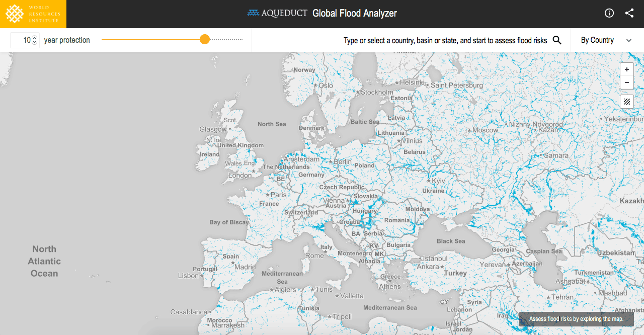
Task: Click the year protection number field
Action: [x=25, y=40]
